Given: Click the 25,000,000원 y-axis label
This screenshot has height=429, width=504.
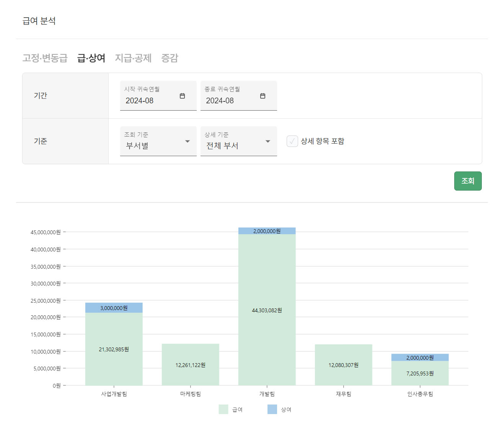Looking at the screenshot, I should pos(46,300).
